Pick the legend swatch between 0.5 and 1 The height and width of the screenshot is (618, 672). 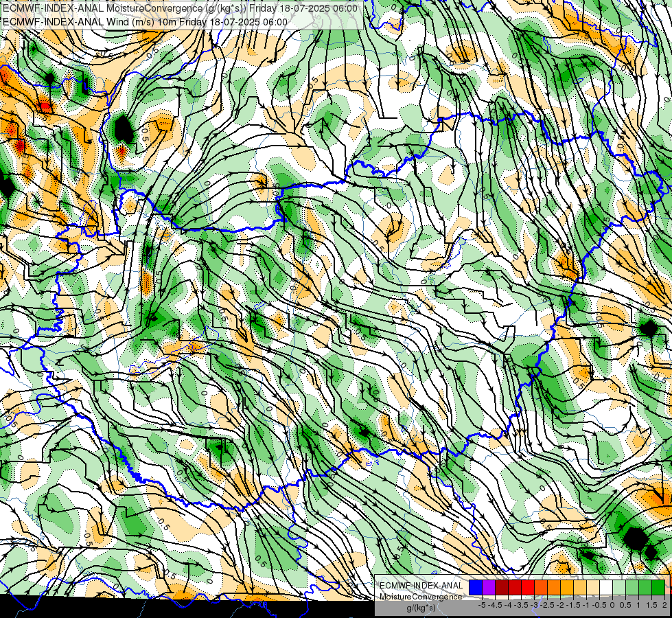click(632, 588)
